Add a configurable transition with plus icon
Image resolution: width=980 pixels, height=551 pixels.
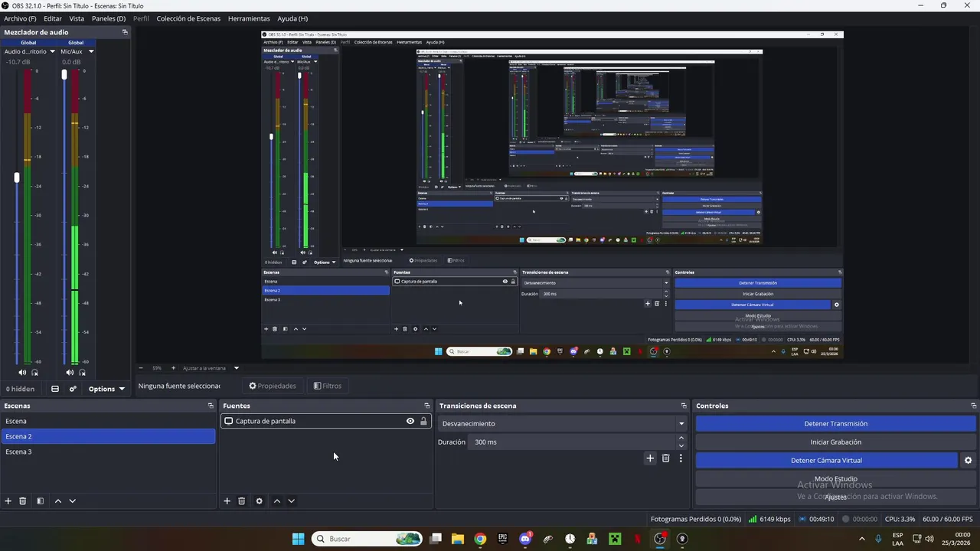point(650,458)
